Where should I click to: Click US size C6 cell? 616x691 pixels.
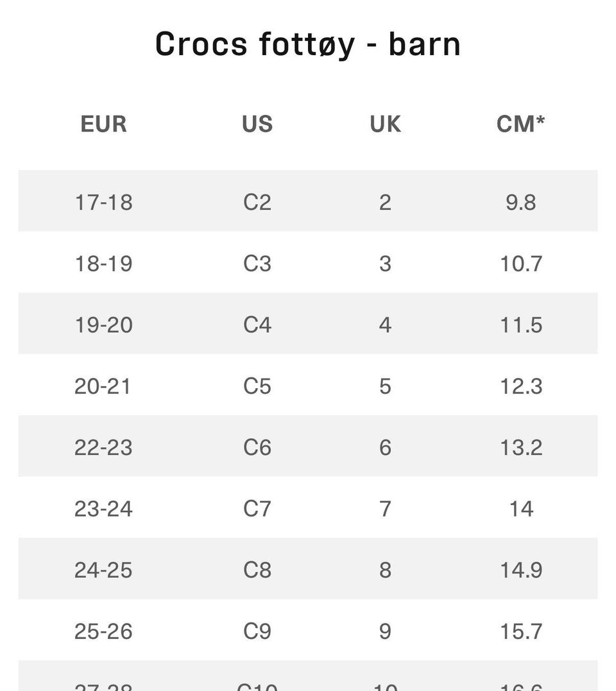pyautogui.click(x=257, y=447)
